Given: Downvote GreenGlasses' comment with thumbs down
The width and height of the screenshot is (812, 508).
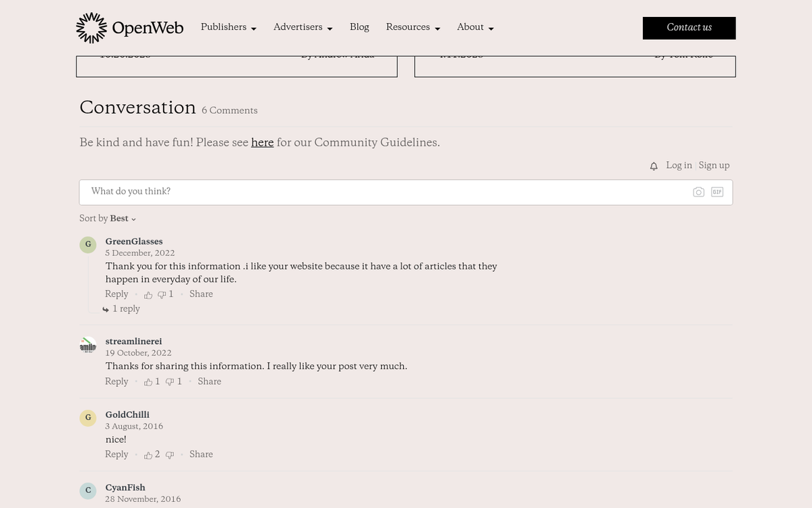Looking at the screenshot, I should click(162, 295).
